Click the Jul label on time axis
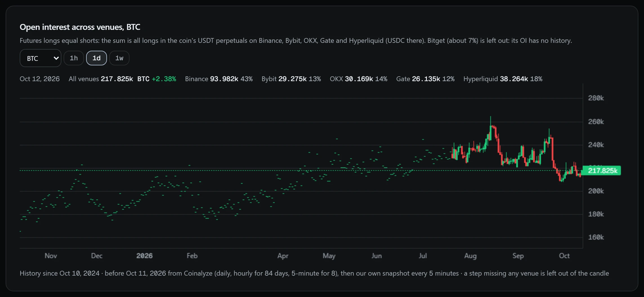 423,256
